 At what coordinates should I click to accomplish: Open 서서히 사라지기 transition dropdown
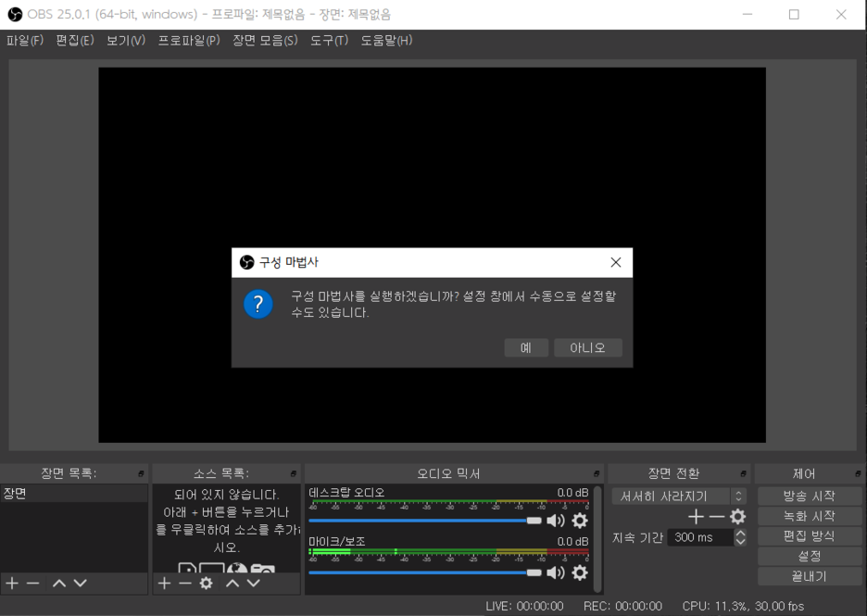(x=679, y=496)
